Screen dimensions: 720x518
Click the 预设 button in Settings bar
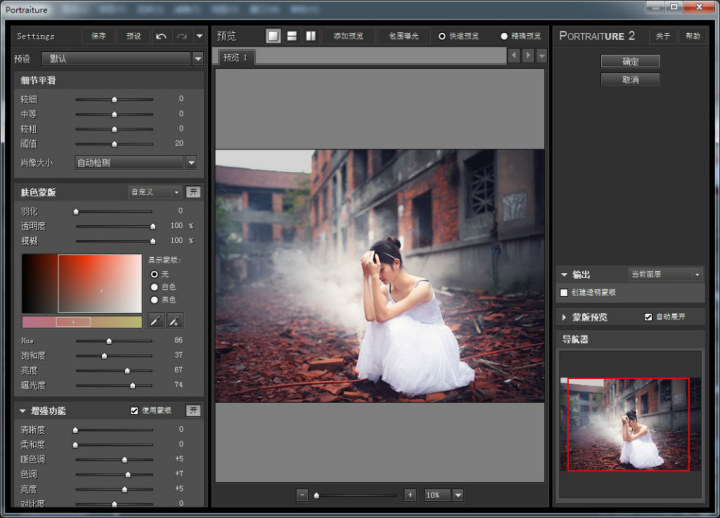[x=134, y=36]
